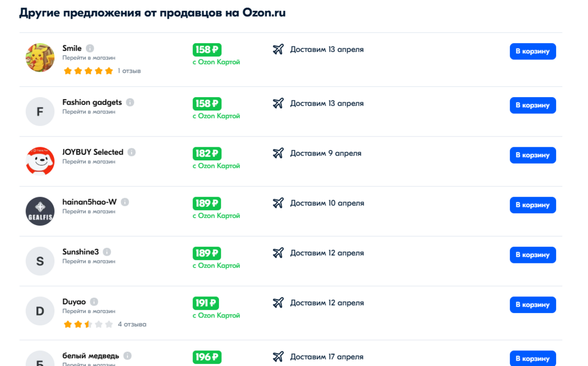Viewport: 588px width, 366px height.
Task: Open GEALFIS avatar of hainan5hao-W
Action: coord(40,211)
